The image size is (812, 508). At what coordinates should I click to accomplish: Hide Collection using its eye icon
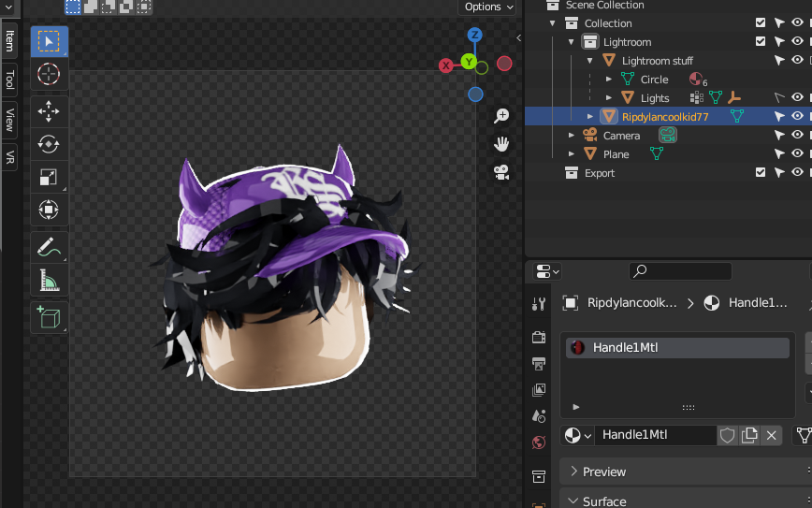coord(797,22)
